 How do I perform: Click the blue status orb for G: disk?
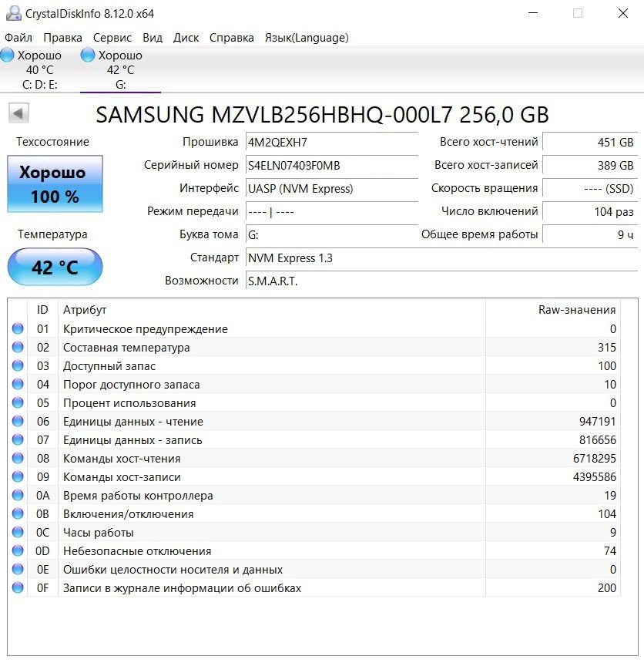pos(88,55)
